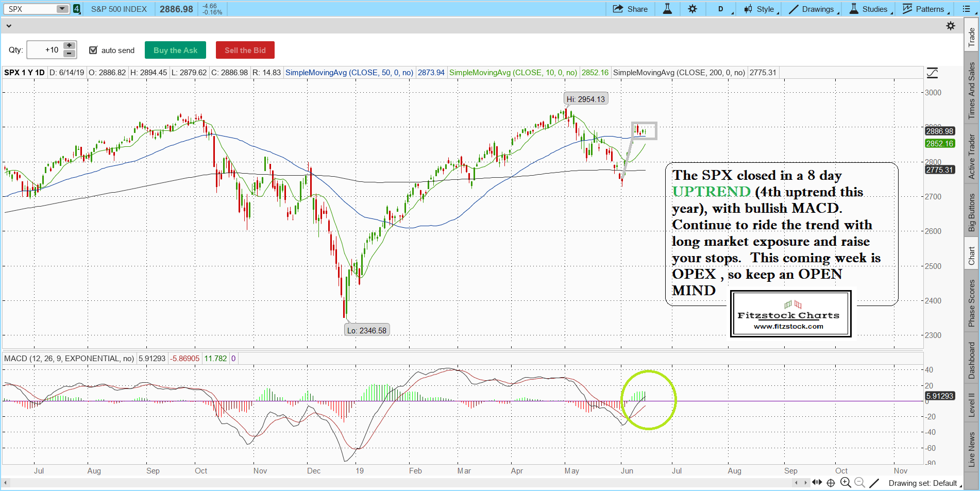Click the zoom in magnifier icon
Screen dimensions: 980x491
click(845, 483)
